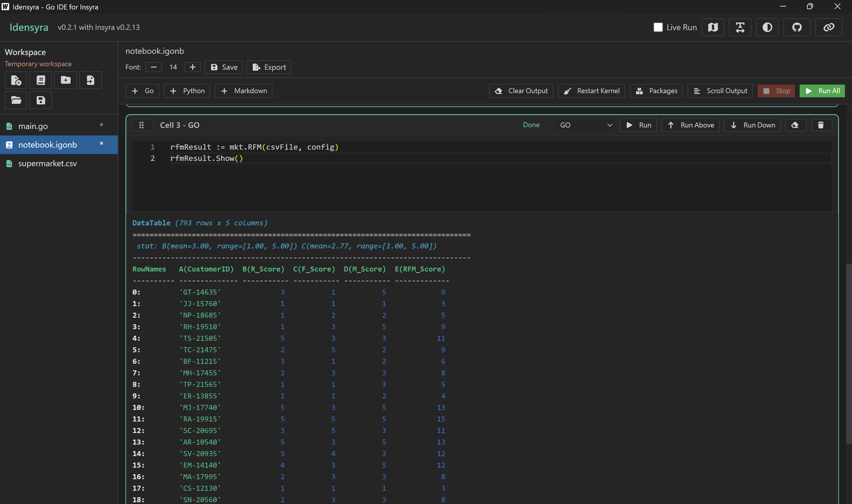Screen dimensions: 852x504
Task: Toggle Scroll Output mode
Action: click(x=720, y=91)
